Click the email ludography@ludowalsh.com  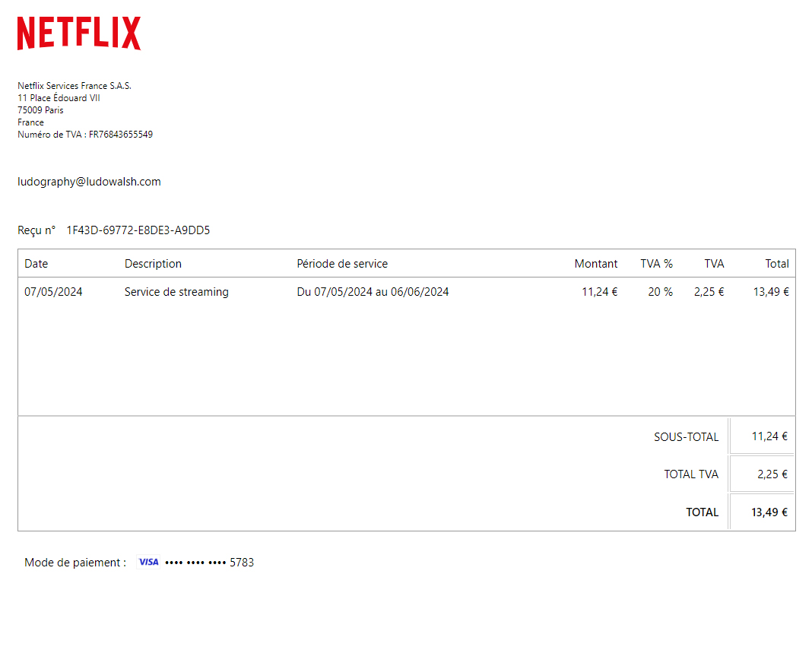point(89,182)
